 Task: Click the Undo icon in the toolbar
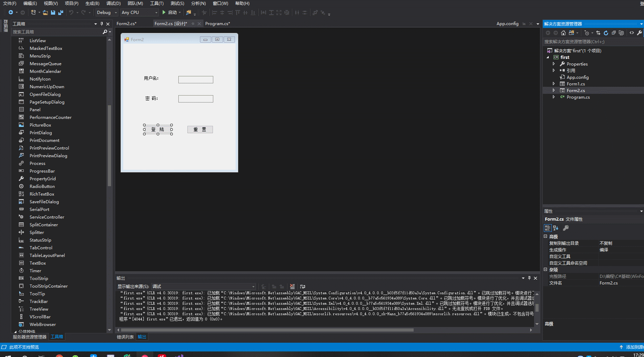pyautogui.click(x=72, y=13)
